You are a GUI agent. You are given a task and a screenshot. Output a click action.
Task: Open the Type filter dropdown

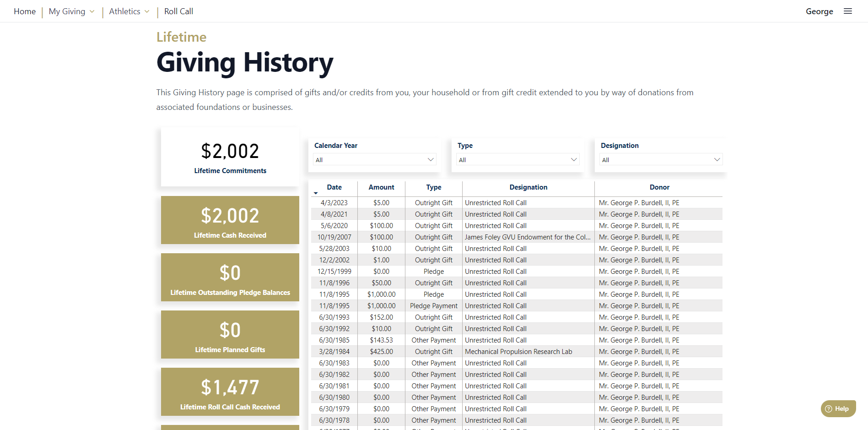(518, 160)
